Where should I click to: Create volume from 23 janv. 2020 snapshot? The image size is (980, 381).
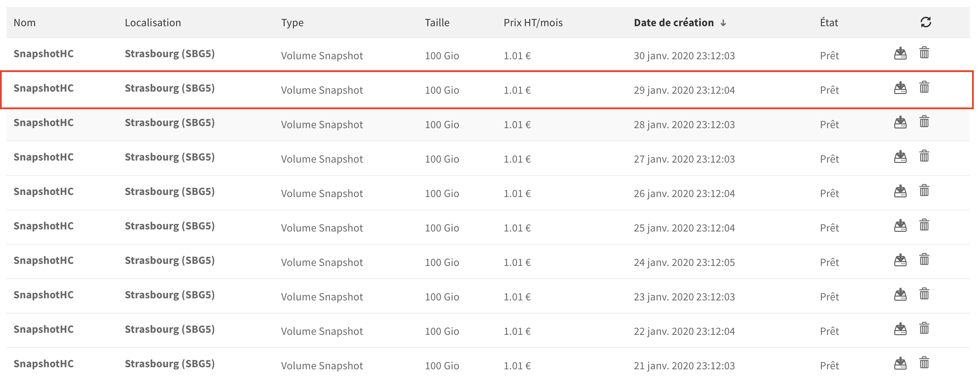[900, 294]
